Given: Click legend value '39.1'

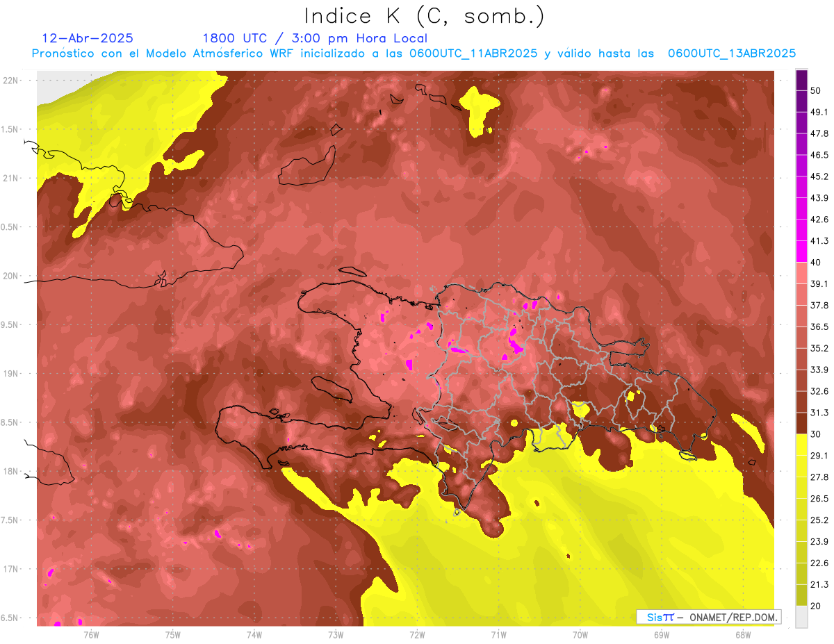Looking at the screenshot, I should click(x=819, y=283).
